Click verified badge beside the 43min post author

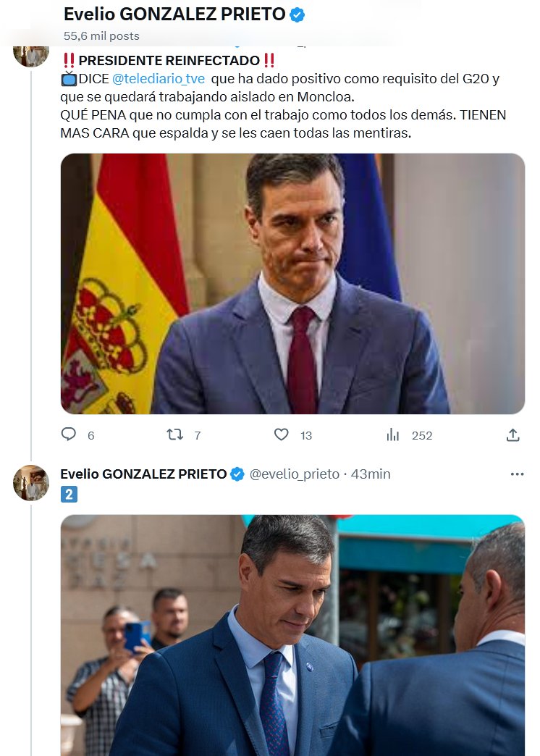[237, 474]
